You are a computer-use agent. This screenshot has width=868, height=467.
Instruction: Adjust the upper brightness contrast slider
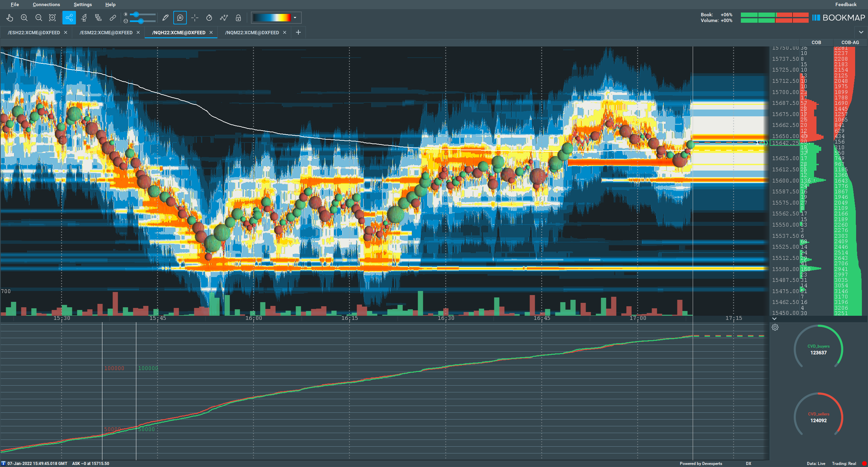point(136,15)
